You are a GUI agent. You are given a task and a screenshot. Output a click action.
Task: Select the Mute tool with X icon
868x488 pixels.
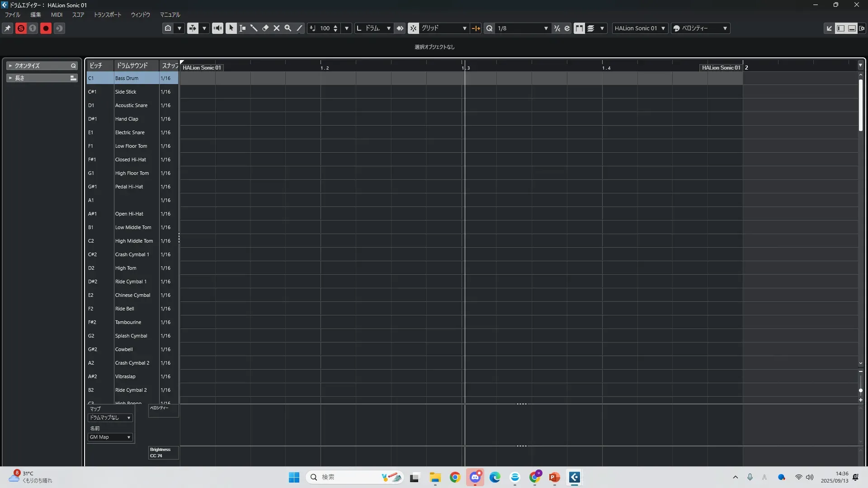pos(277,28)
